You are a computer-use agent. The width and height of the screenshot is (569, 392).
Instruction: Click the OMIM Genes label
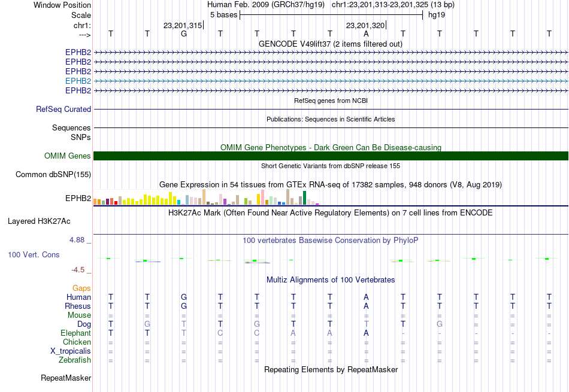coord(68,156)
